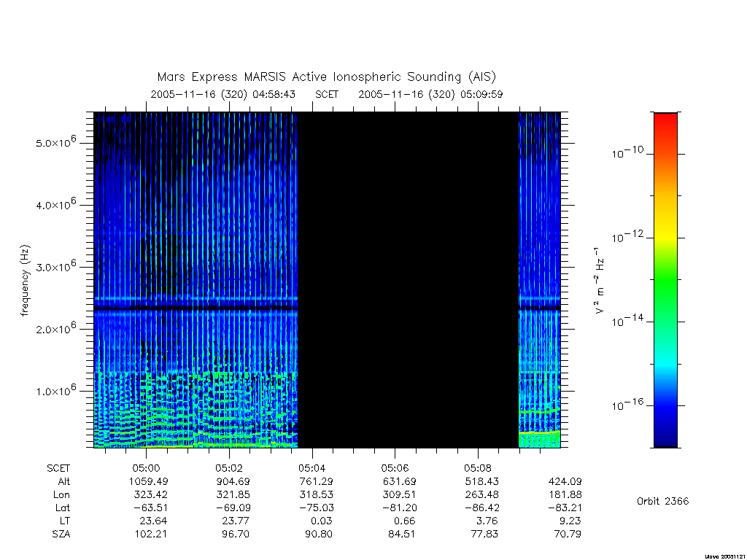Click longitude value 263.48

[x=482, y=495]
